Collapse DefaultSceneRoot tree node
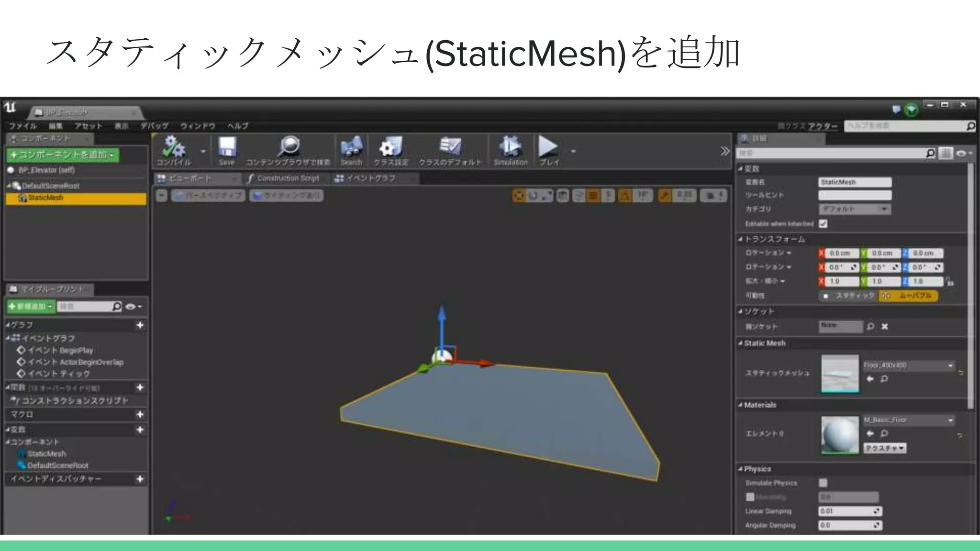This screenshot has width=980, height=551. [9, 186]
